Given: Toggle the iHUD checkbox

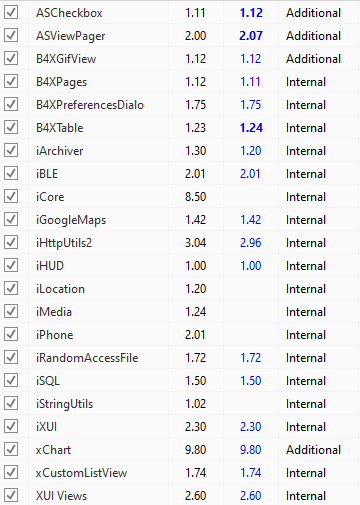Looking at the screenshot, I should click(x=11, y=265).
